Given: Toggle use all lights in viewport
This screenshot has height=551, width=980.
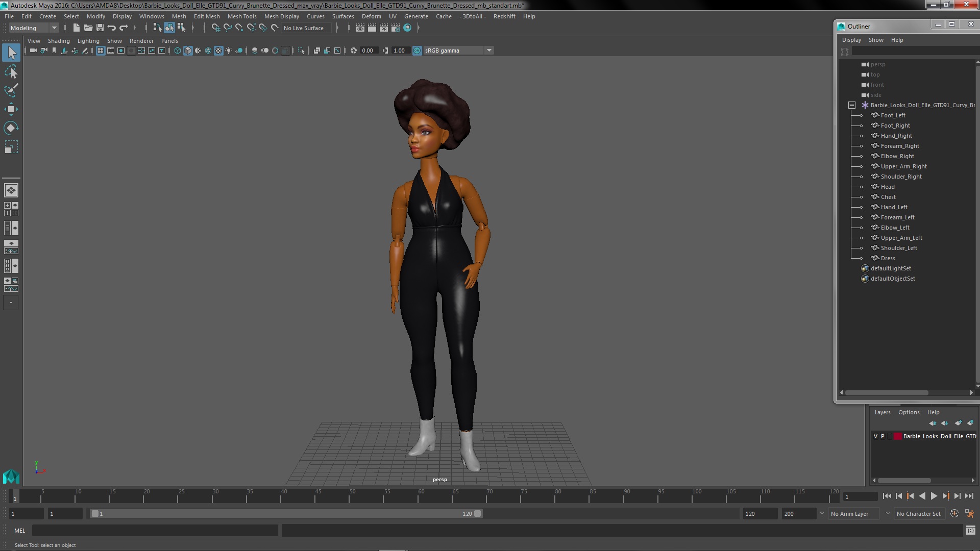Looking at the screenshot, I should [229, 51].
